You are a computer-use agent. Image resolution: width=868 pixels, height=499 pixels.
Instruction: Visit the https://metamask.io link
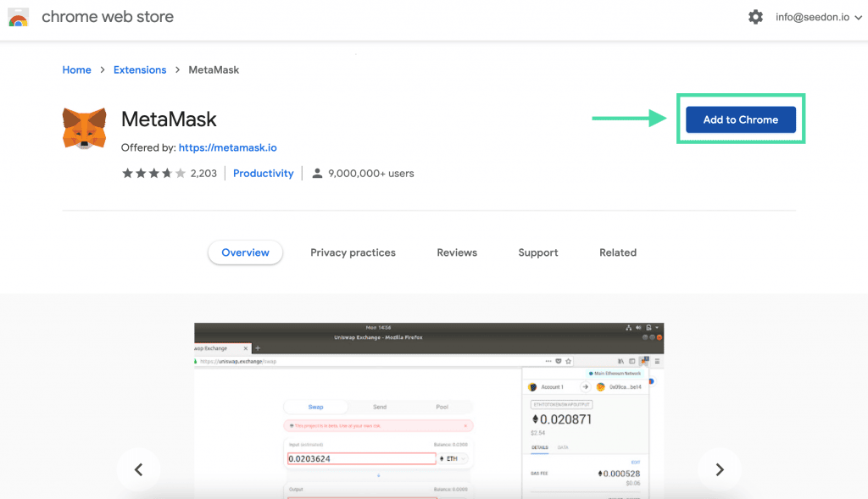[227, 147]
